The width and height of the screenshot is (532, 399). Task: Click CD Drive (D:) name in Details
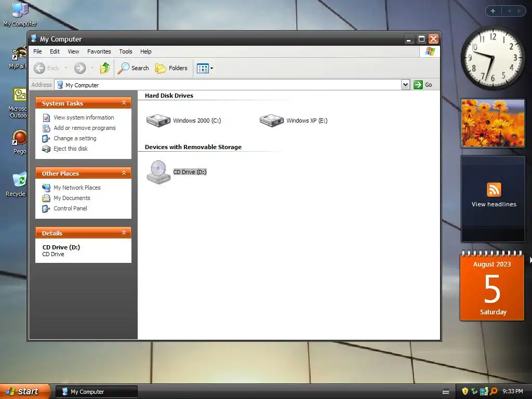coord(61,247)
